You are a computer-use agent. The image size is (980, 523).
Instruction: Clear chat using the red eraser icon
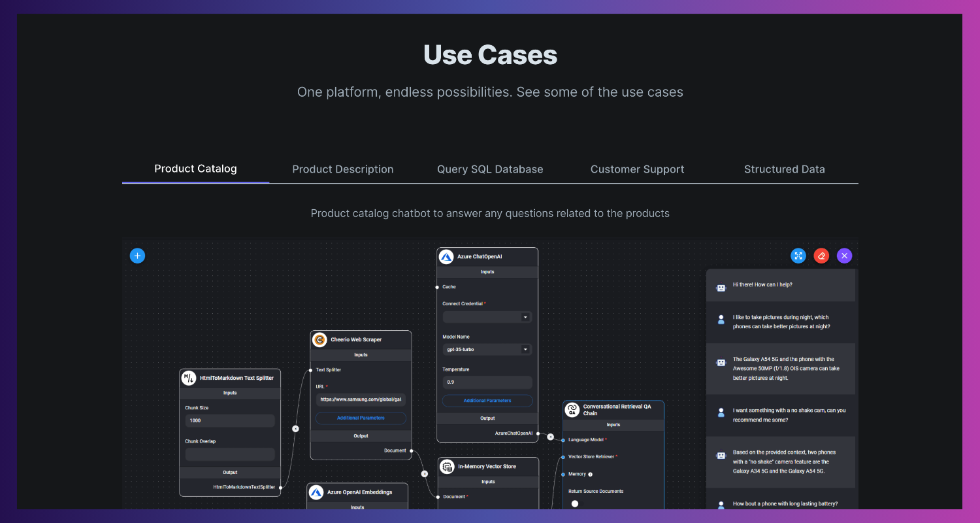[821, 256]
